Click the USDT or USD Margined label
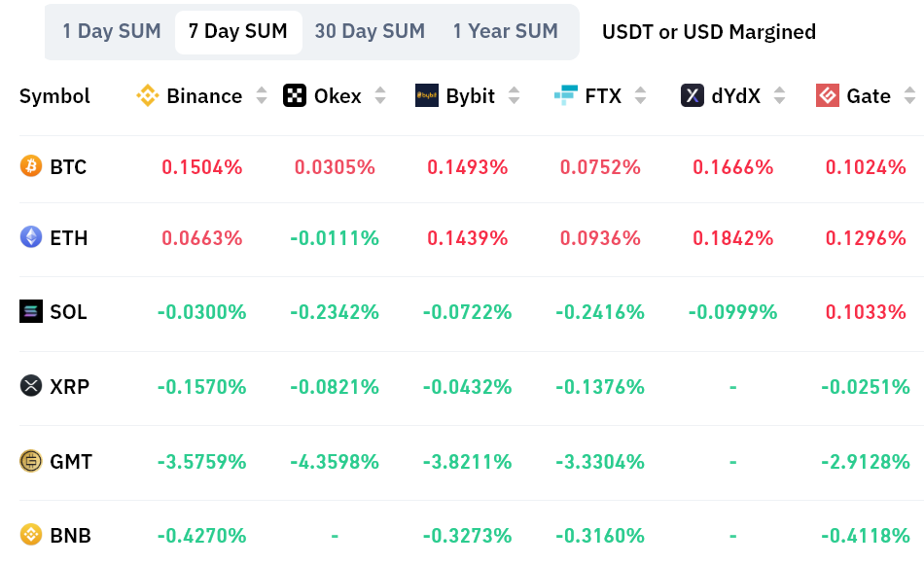This screenshot has height=565, width=924. coord(709,32)
